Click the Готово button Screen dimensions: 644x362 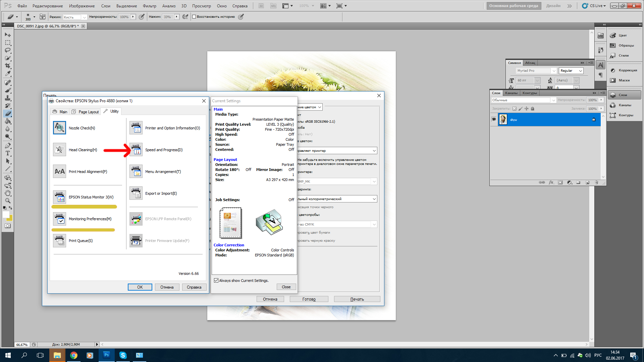pyautogui.click(x=309, y=299)
